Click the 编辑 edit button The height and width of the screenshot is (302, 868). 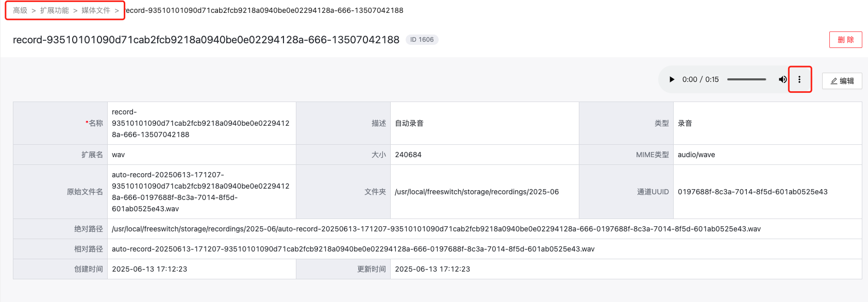click(x=842, y=81)
